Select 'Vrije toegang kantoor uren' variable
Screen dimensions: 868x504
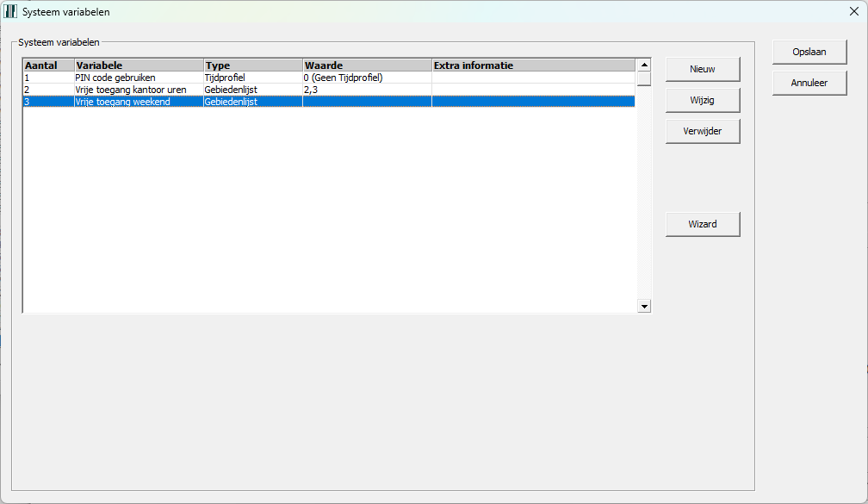130,90
